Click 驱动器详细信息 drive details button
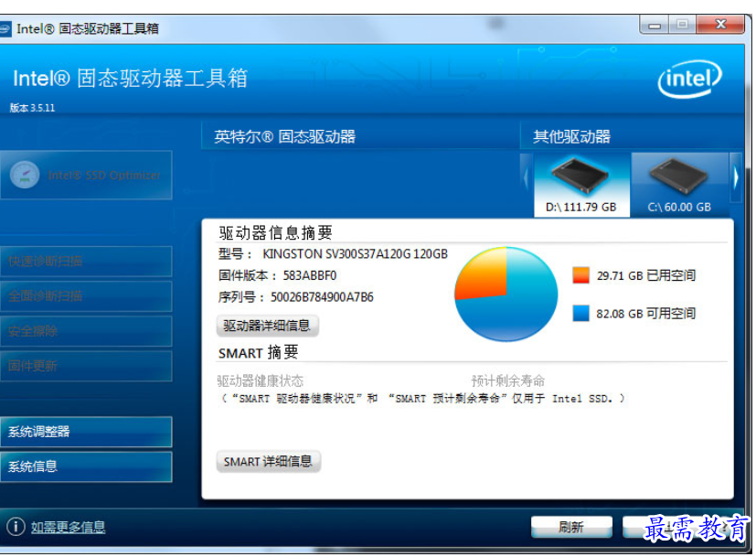 [x=267, y=326]
